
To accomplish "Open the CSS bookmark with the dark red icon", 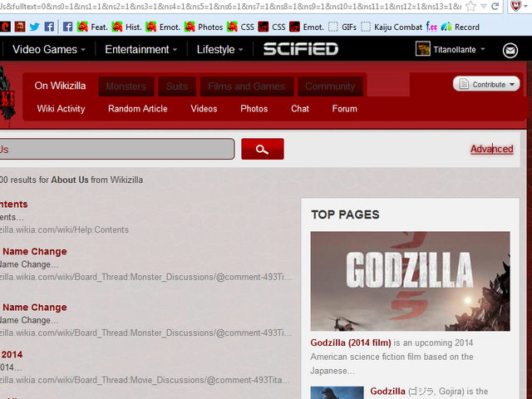I will tap(272, 27).
